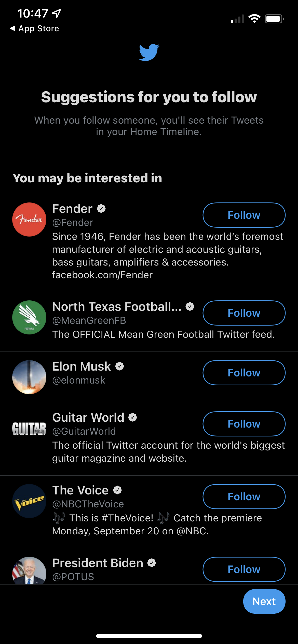The image size is (298, 644).
Task: Follow North Texas Football
Action: point(244,313)
